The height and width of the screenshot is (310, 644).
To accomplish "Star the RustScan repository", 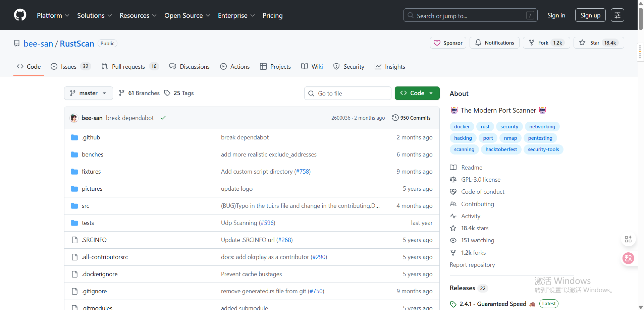I will [x=599, y=43].
